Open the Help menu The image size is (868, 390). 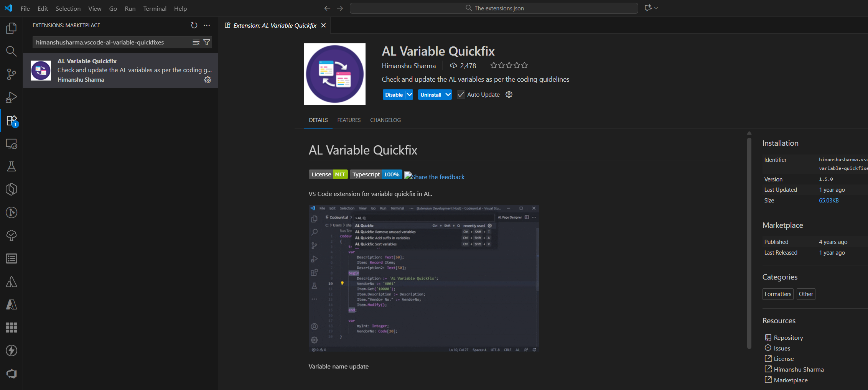[x=180, y=8]
